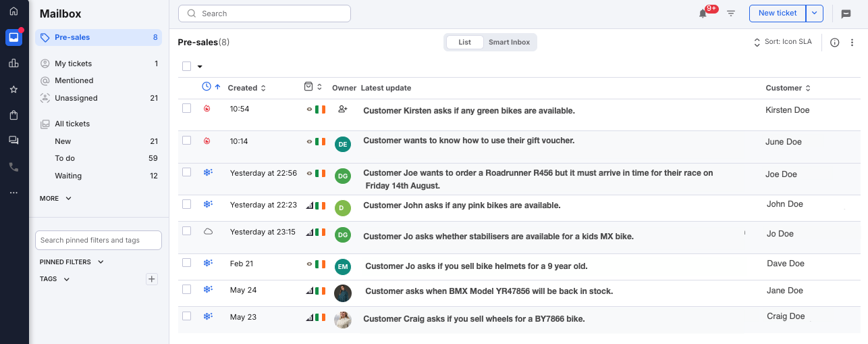Expand the TAGS section
Viewport: 868px width, 344px height.
[x=55, y=279]
